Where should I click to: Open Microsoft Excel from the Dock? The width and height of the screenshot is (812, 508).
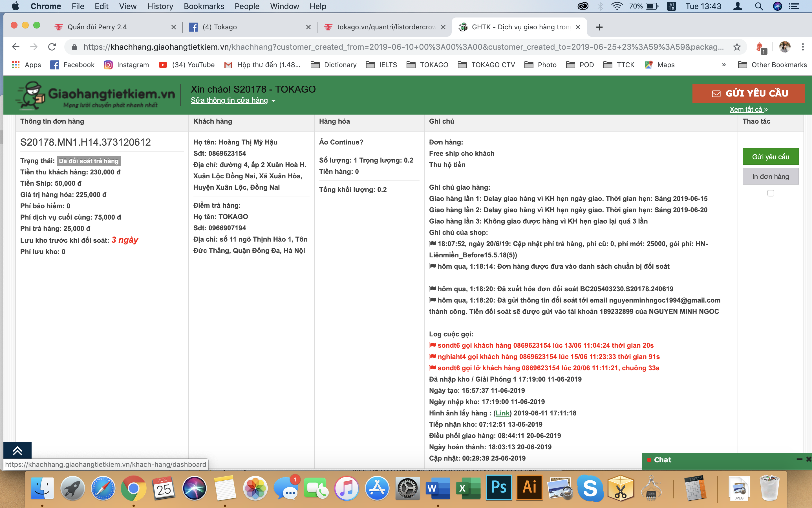[468, 488]
